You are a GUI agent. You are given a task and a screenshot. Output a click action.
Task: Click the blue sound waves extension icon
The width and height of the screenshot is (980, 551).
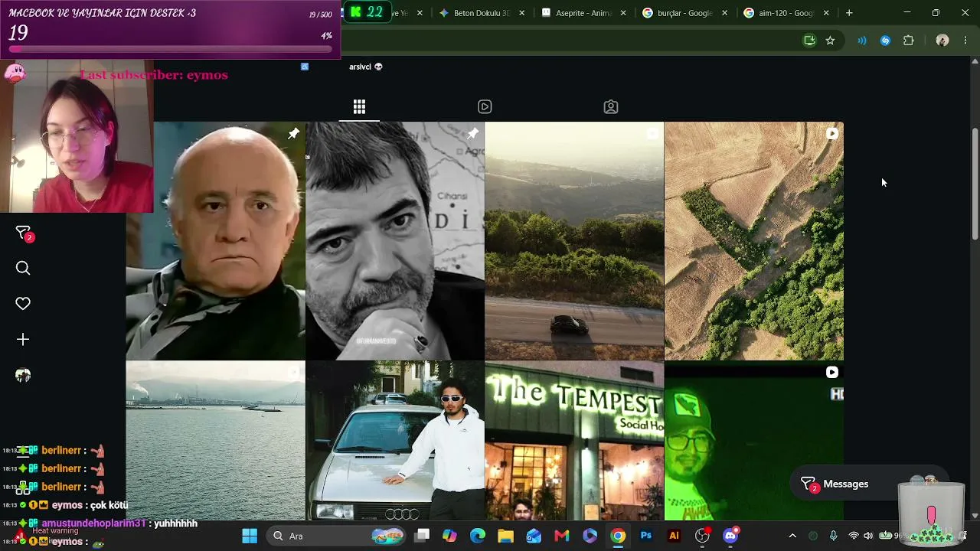click(862, 41)
